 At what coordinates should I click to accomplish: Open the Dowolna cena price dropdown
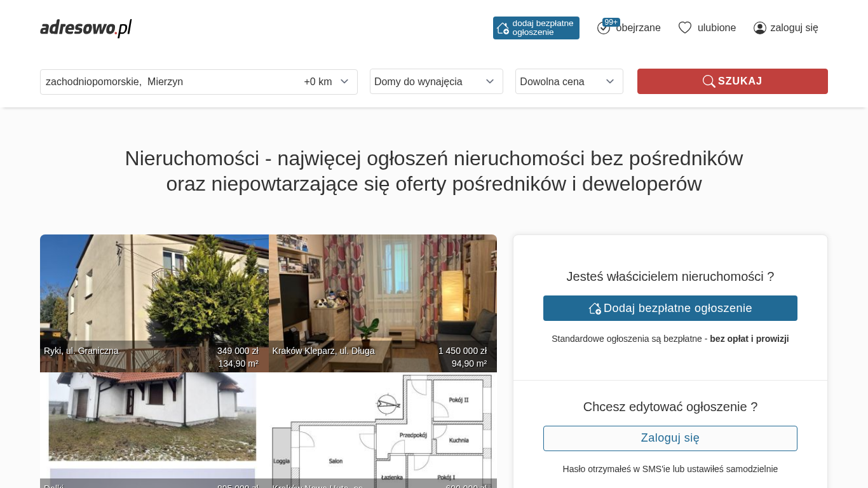569,81
